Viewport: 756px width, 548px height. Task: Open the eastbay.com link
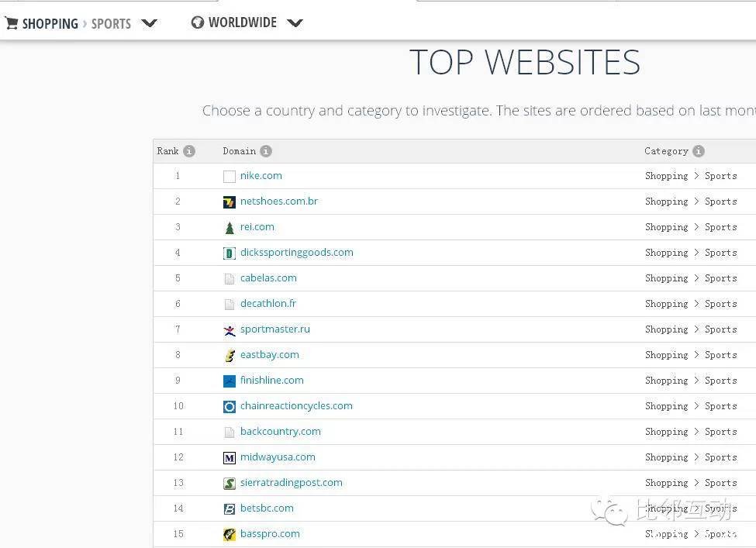point(270,355)
